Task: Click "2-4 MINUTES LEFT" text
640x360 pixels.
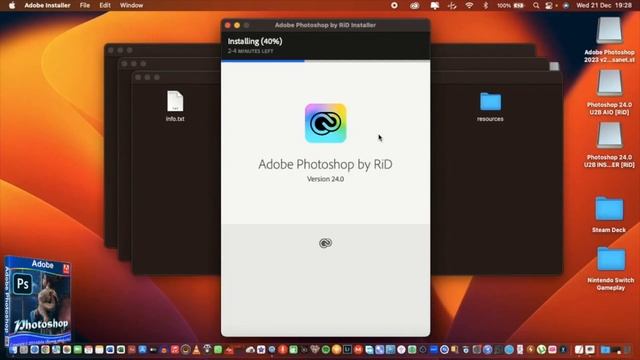Action: tap(250, 51)
